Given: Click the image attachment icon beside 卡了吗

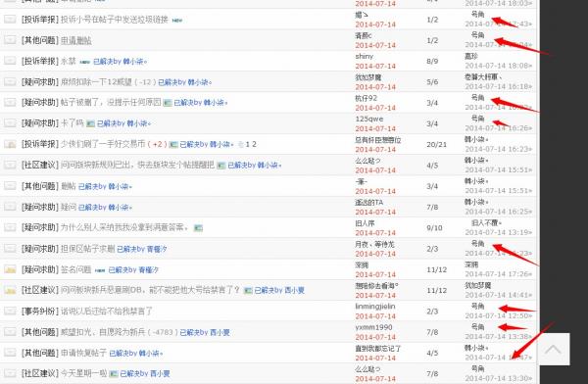Looking at the screenshot, I should [90, 123].
